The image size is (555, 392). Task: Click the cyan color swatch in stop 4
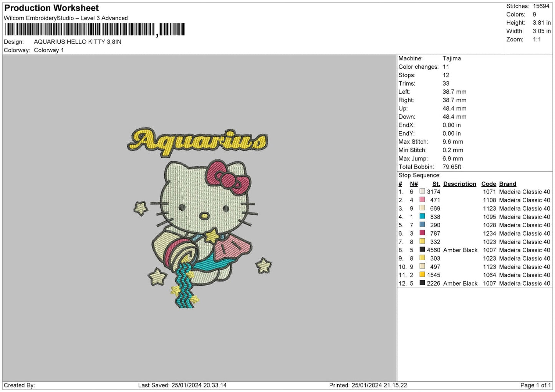click(x=422, y=216)
